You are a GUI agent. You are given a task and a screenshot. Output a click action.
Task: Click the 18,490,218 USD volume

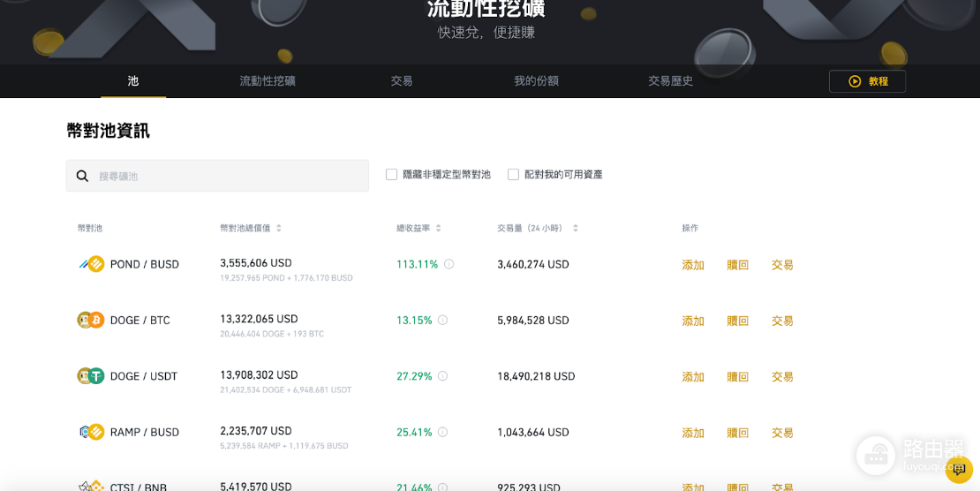pyautogui.click(x=536, y=376)
